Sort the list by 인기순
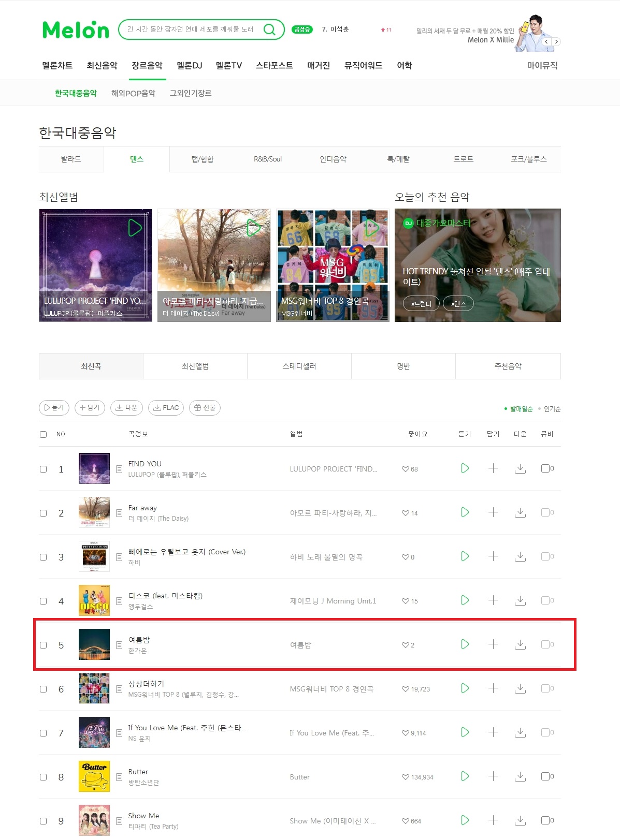The height and width of the screenshot is (840, 620). [552, 409]
